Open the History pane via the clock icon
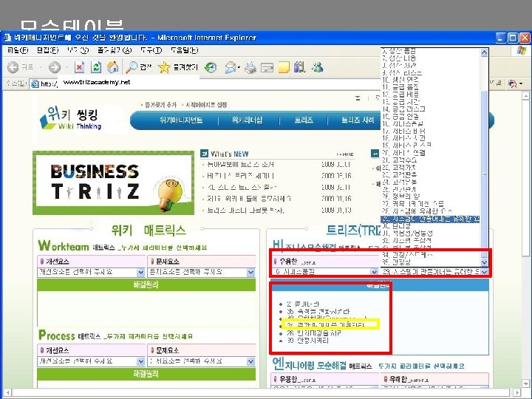Screen dimensions: 532x399 point(211,67)
